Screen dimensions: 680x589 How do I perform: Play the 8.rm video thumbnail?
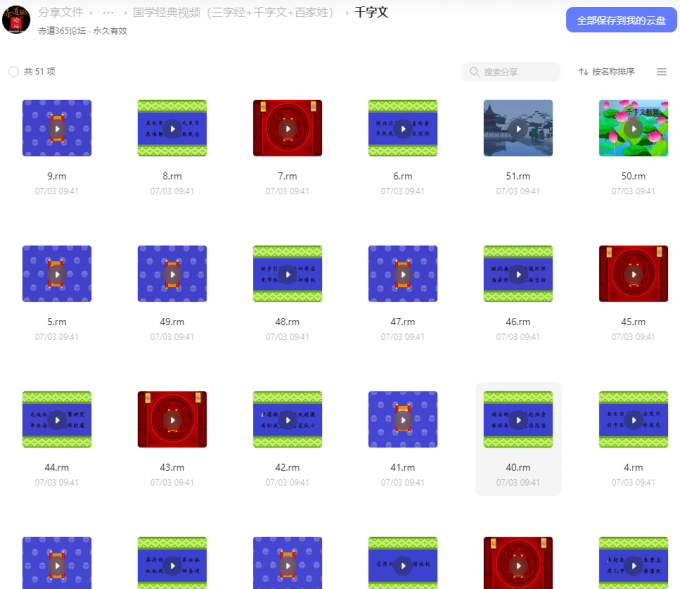click(172, 128)
